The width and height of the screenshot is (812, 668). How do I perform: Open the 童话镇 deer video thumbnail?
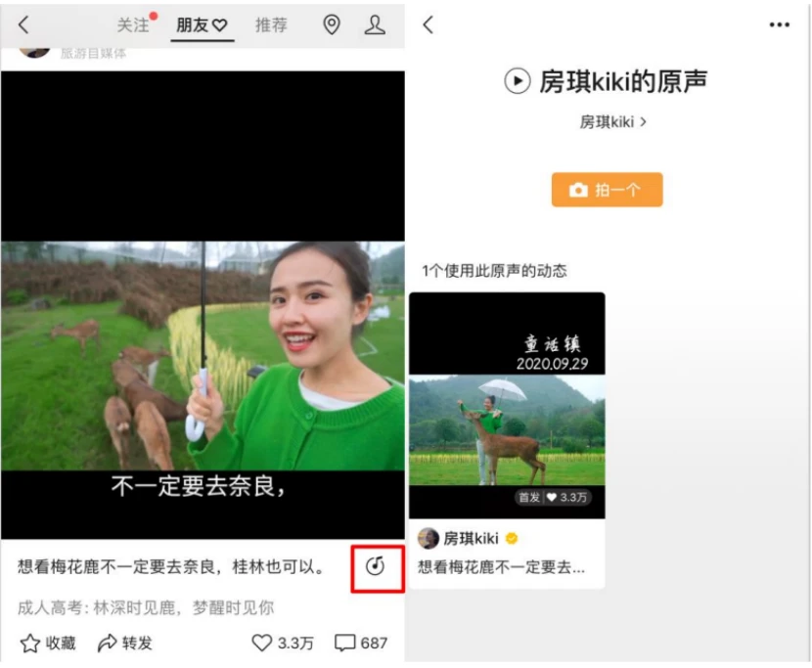click(507, 404)
